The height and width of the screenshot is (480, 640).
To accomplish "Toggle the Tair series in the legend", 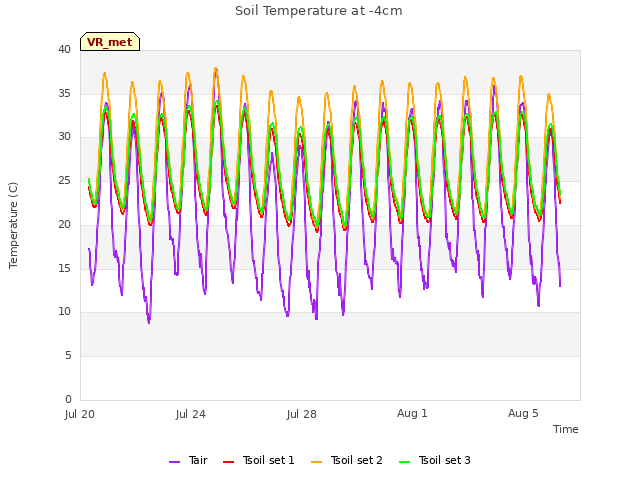I will 189,460.
